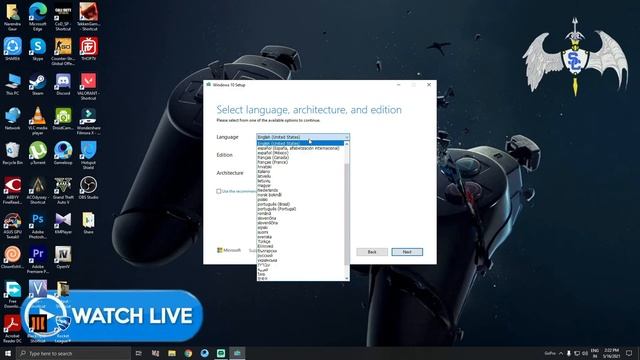Choose français (France) from language list
The image size is (640, 360).
[x=273, y=162]
